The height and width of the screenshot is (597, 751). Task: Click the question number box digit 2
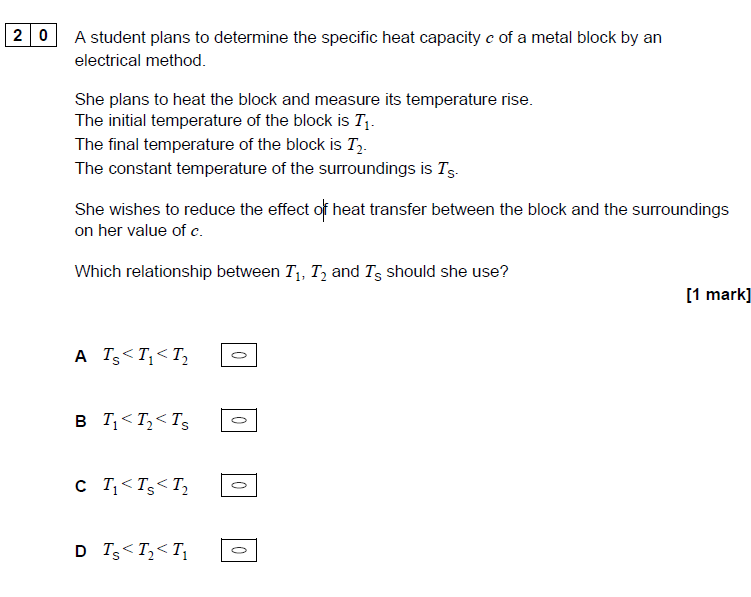click(18, 35)
